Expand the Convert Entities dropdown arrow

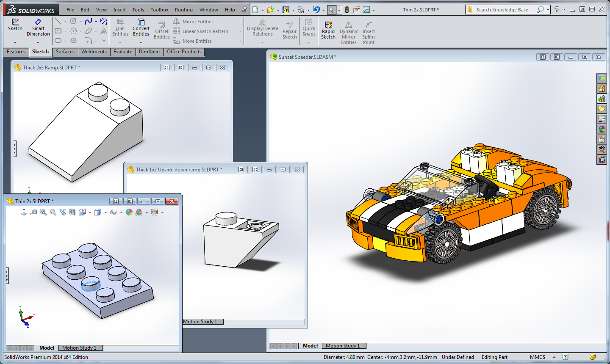(141, 42)
